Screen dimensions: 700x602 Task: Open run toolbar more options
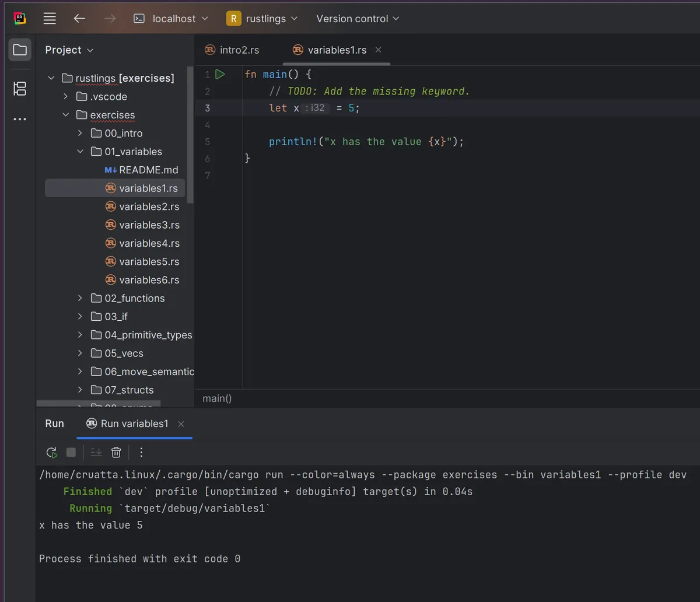point(141,452)
